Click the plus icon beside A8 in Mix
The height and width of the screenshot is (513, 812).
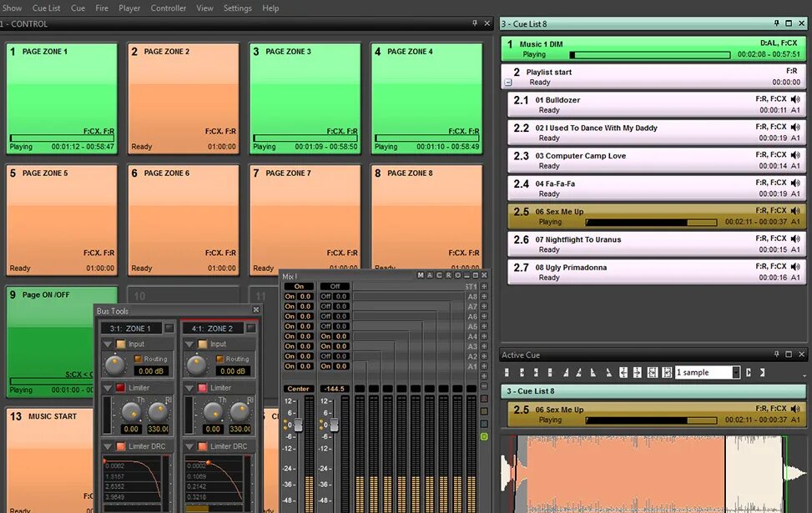point(484,297)
